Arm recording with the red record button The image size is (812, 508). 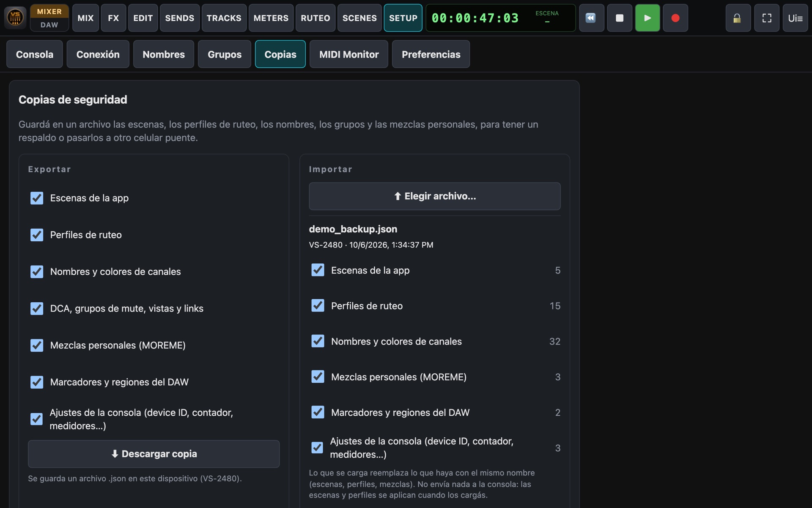point(675,18)
